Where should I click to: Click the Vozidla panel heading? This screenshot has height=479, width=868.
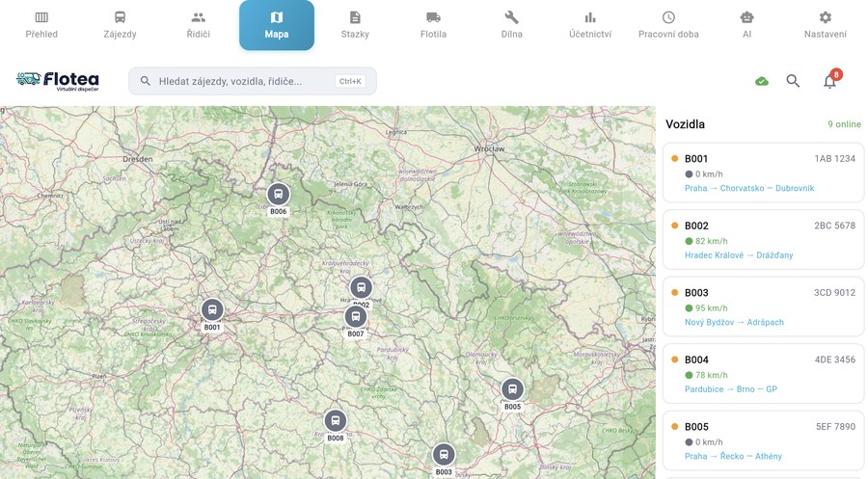pos(685,124)
